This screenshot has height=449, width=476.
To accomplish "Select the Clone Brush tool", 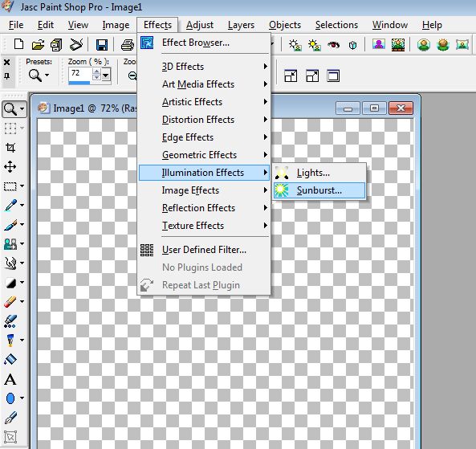I will click(10, 244).
